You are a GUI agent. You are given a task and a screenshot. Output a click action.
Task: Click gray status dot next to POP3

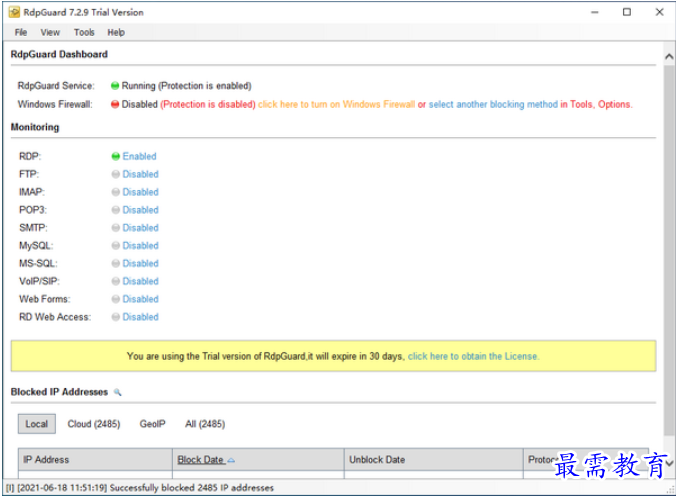pos(116,210)
